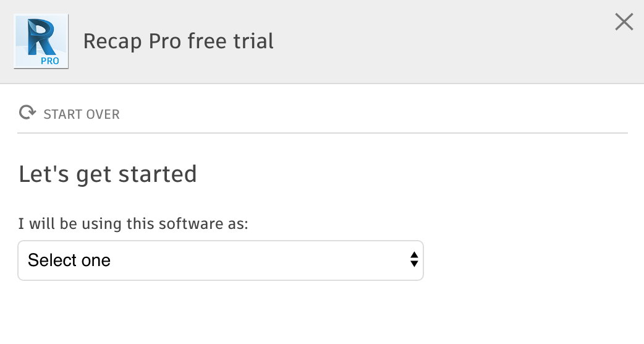The image size is (644, 344).
Task: Click the blue R letter in the logo
Action: [40, 36]
